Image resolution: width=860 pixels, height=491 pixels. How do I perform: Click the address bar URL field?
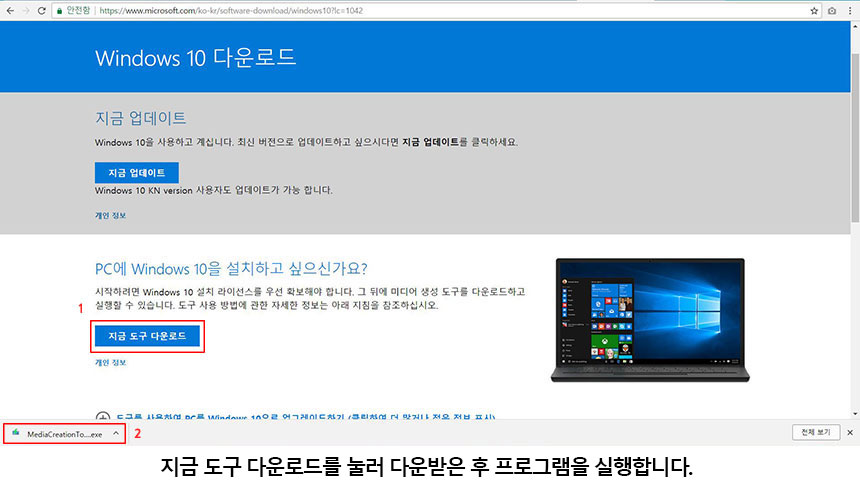436,10
